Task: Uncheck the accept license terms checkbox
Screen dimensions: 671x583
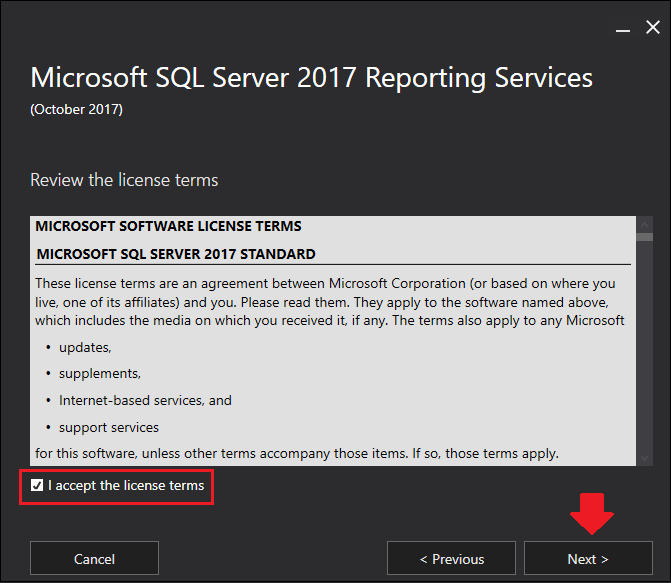Action: tap(37, 485)
